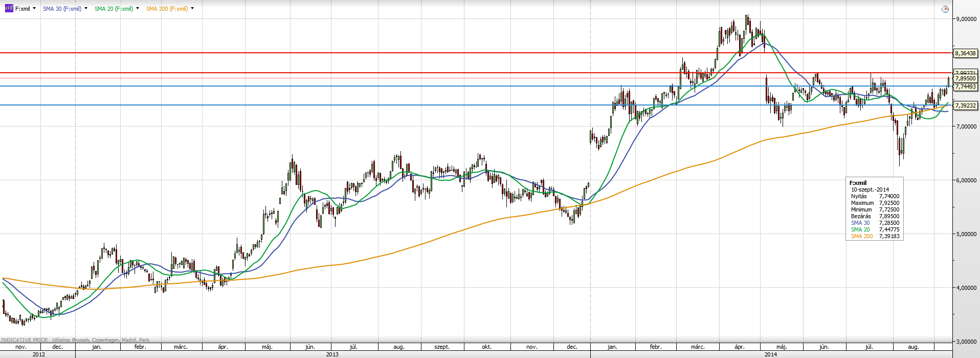The width and height of the screenshot is (980, 358).
Task: Click the SMA 30 7,28500 row in info box
Action: pyautogui.click(x=875, y=223)
